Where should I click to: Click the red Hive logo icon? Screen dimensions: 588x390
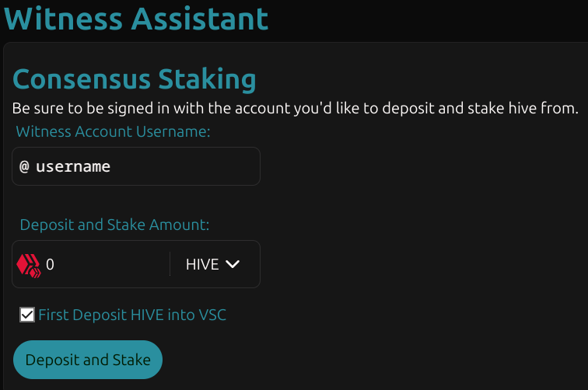click(29, 265)
